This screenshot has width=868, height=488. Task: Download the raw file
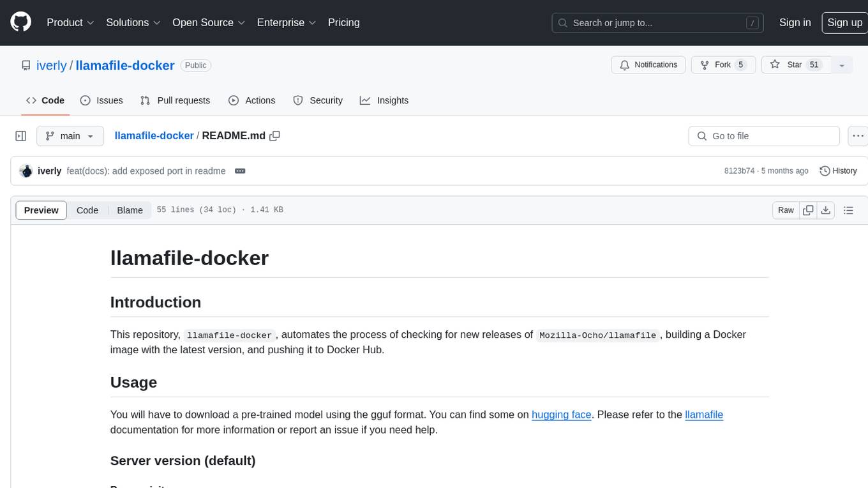pos(826,210)
